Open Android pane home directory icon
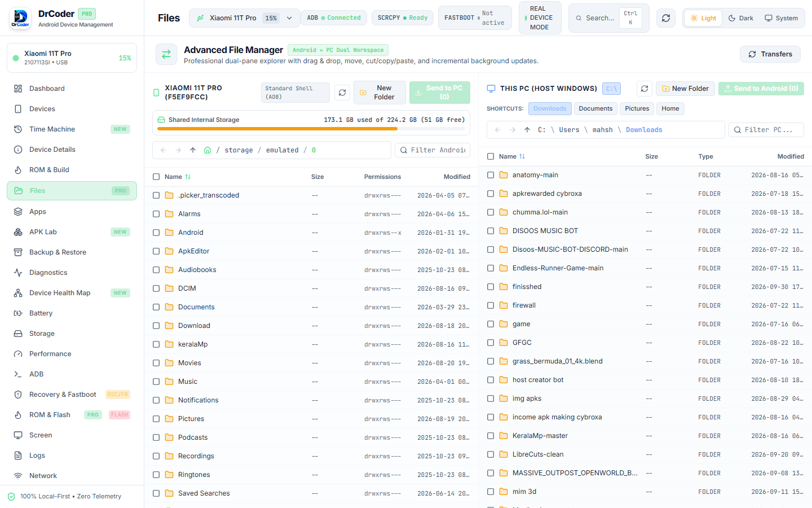Viewport: 812px width, 508px height. click(208, 150)
